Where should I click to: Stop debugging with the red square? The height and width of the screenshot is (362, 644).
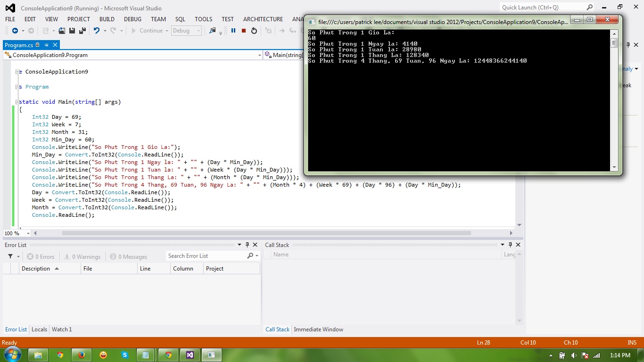[244, 31]
